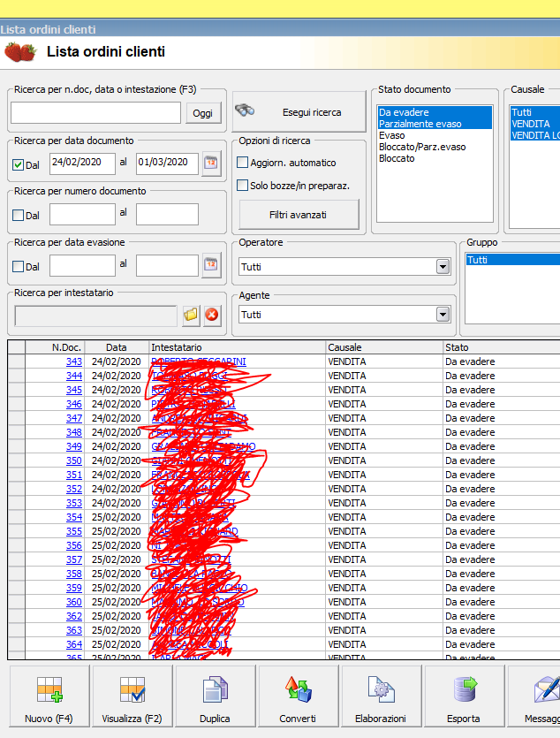Viewport: 560px width, 738px height.
Task: Select Da evadere in Stato documento
Action: pyautogui.click(x=435, y=112)
